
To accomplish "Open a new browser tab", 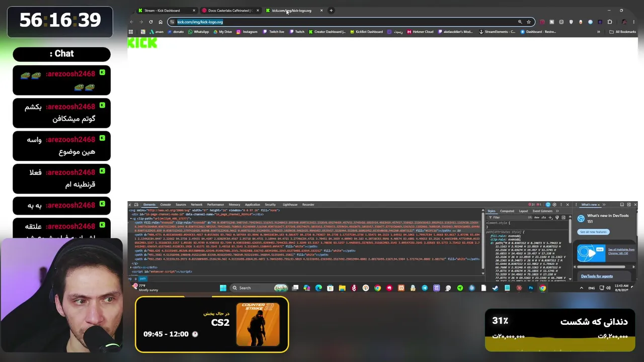I will pyautogui.click(x=331, y=11).
